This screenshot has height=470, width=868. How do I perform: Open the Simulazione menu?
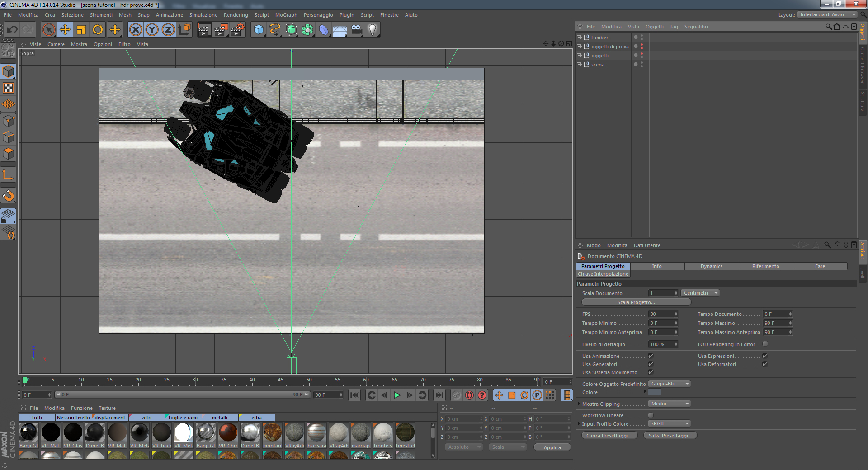203,15
